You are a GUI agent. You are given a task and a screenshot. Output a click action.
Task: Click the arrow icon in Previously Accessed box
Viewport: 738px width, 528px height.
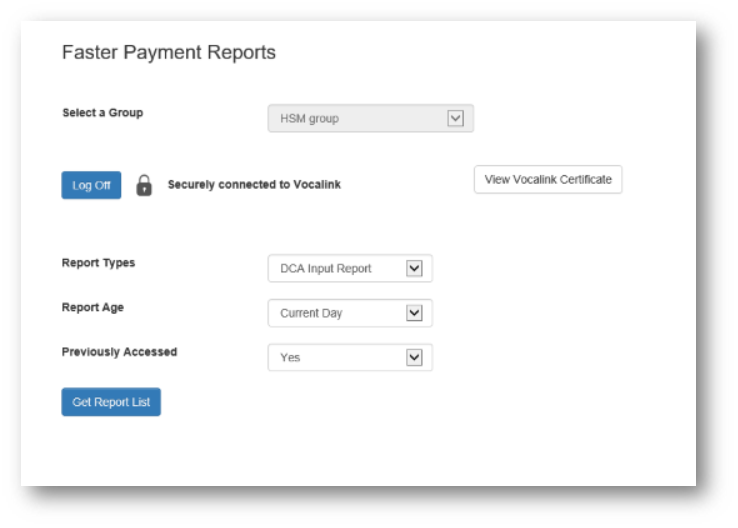(x=414, y=357)
